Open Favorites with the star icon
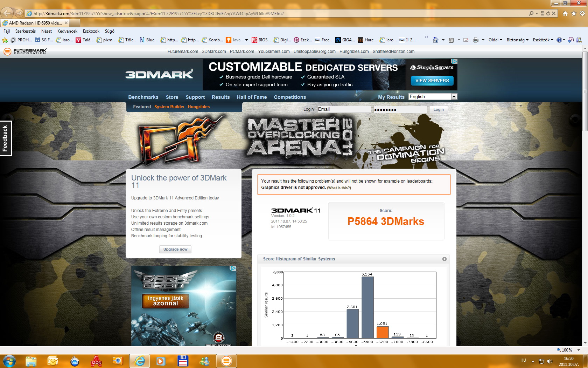The image size is (588, 368). coord(574,13)
